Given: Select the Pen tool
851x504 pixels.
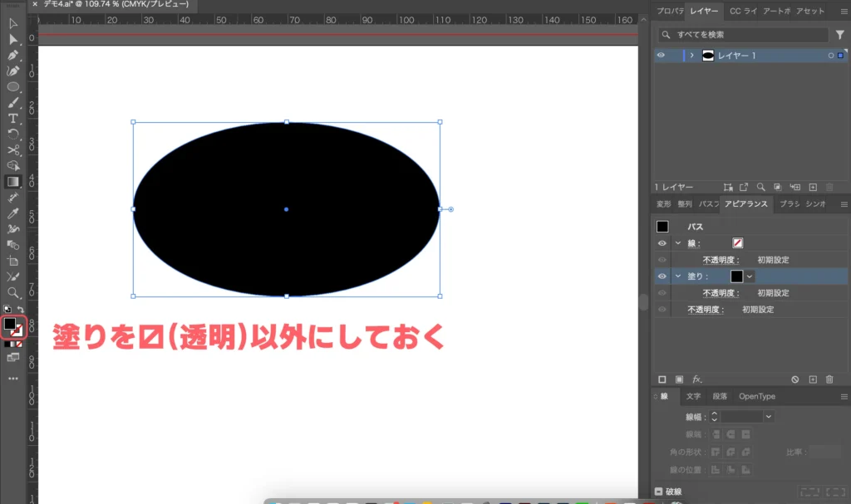Looking at the screenshot, I should tap(12, 56).
